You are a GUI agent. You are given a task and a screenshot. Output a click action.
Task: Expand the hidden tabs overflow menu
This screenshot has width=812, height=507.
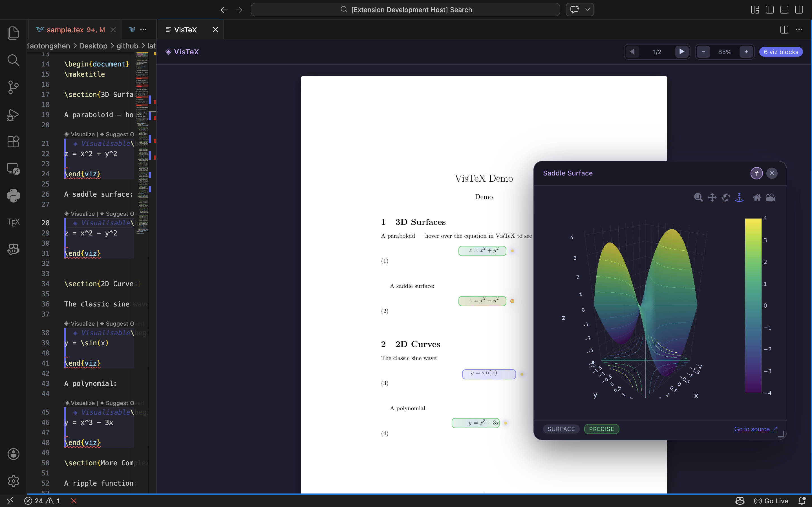[143, 30]
